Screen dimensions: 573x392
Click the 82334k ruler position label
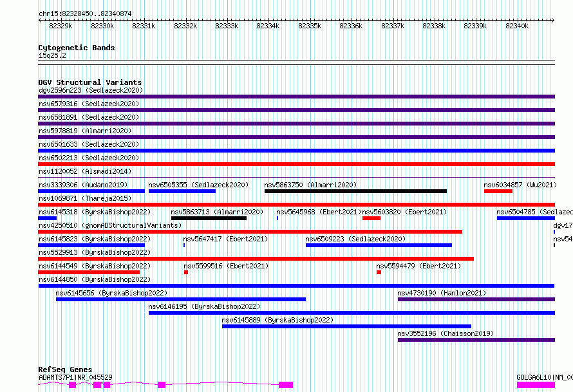pos(268,26)
